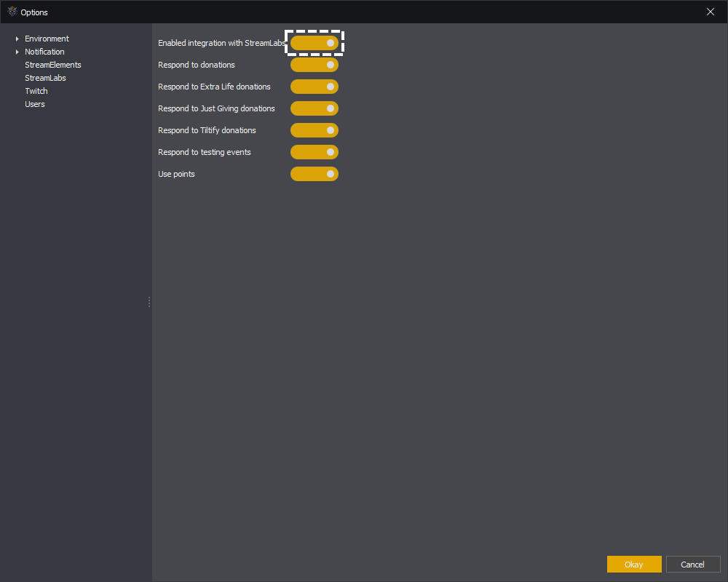Click the 'Use points' label text

(176, 174)
